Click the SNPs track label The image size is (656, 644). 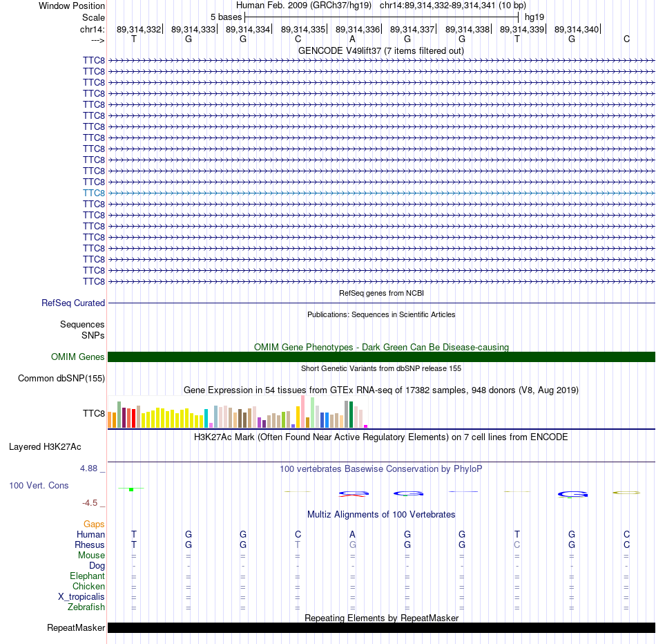(93, 335)
